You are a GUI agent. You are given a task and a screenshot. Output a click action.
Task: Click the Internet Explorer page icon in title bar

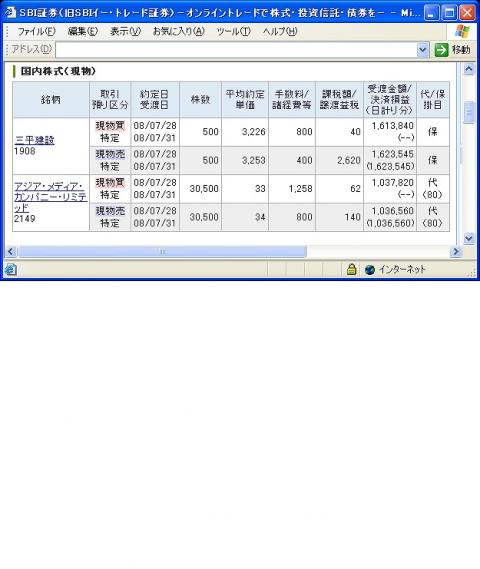10,13
